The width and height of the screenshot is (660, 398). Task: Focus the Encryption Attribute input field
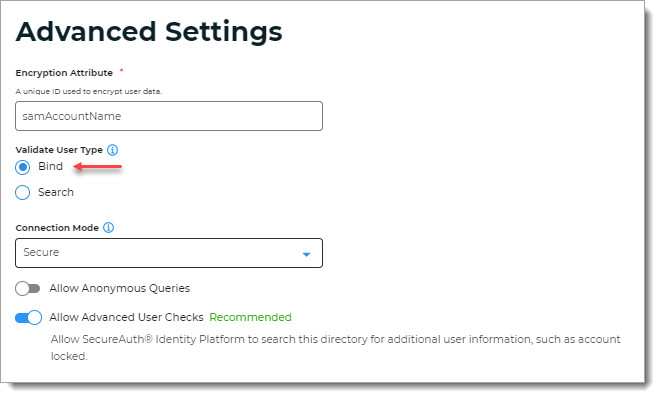(x=169, y=116)
